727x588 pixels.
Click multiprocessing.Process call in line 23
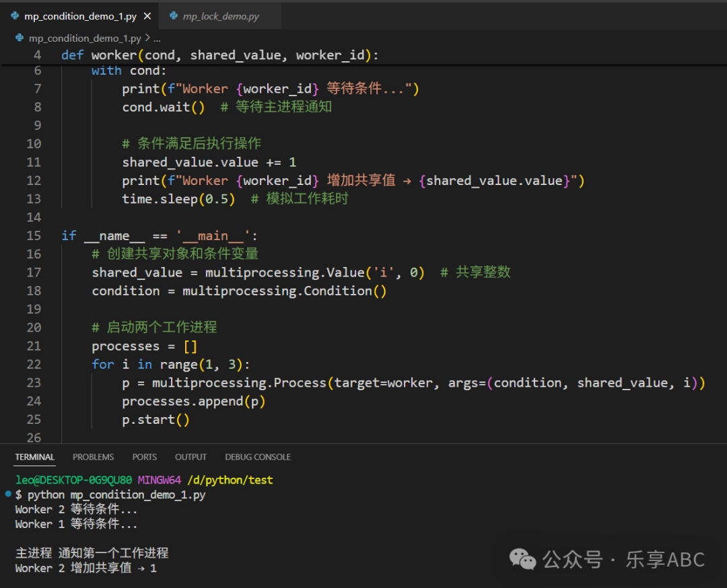click(x=239, y=383)
